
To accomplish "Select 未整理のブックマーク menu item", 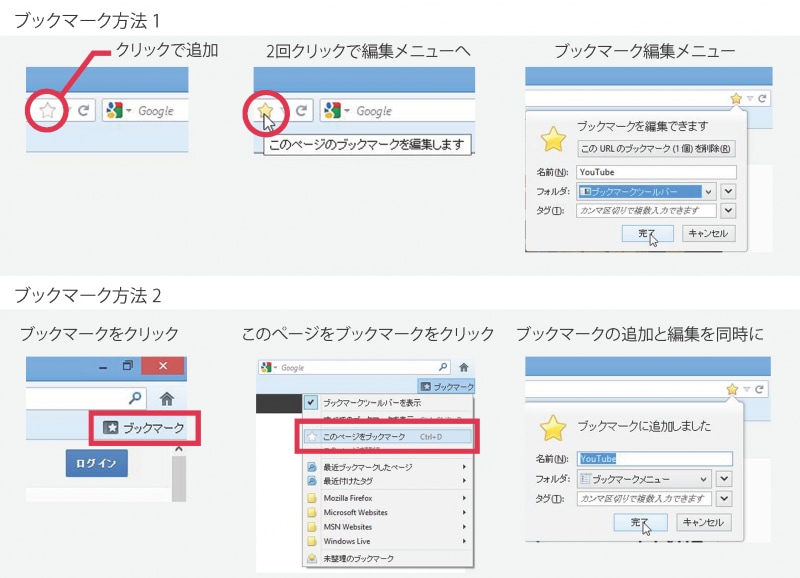I will (x=388, y=559).
